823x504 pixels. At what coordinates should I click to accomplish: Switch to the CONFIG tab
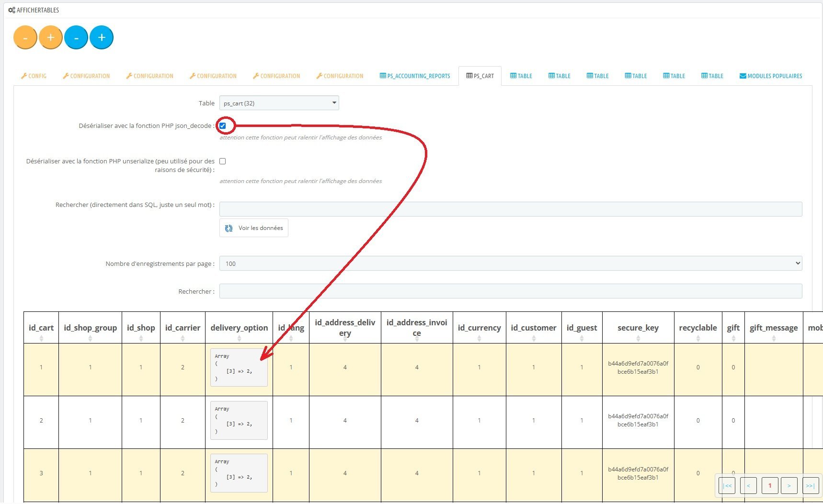[34, 76]
